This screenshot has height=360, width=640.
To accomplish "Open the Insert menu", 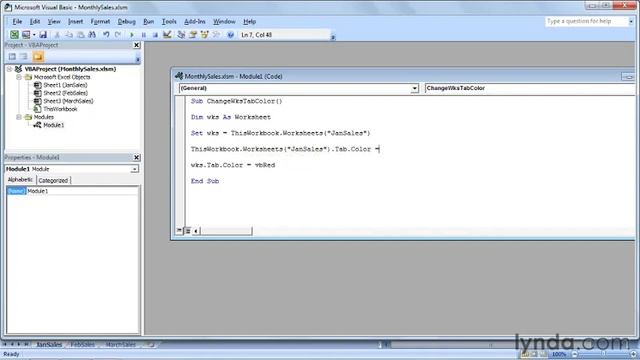I will coord(75,21).
